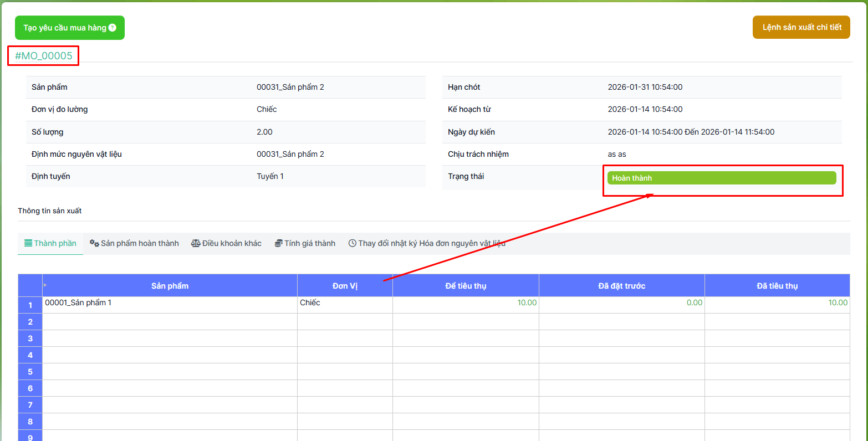Click the clock icon beside Thay đổi nhật ký

[x=352, y=243]
